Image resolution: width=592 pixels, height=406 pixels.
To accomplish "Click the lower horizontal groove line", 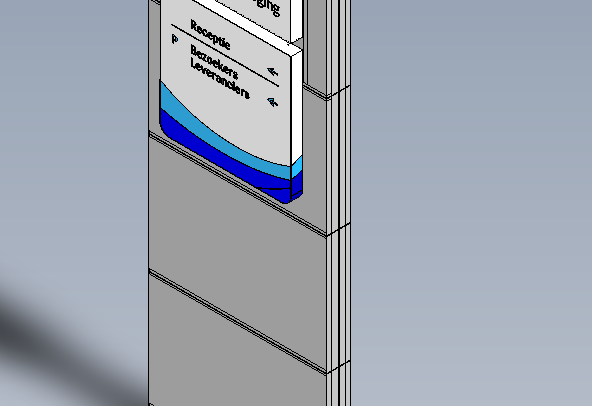I will (238, 321).
